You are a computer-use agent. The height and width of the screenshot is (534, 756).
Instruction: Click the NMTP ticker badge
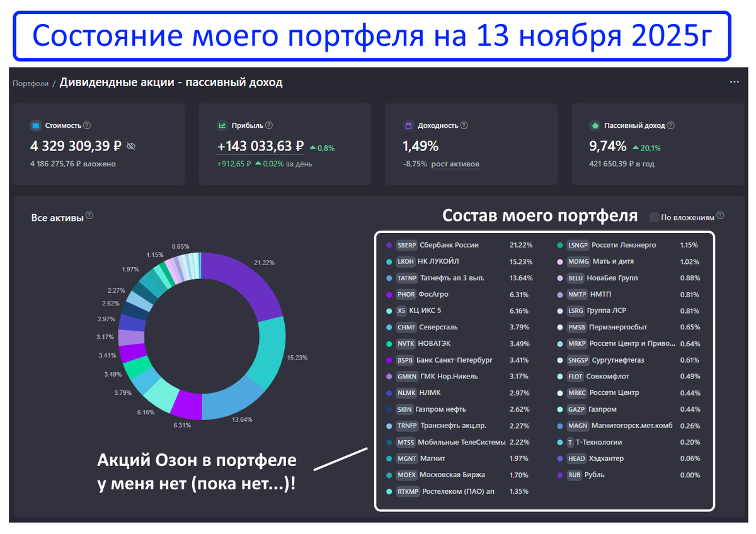[x=577, y=294]
